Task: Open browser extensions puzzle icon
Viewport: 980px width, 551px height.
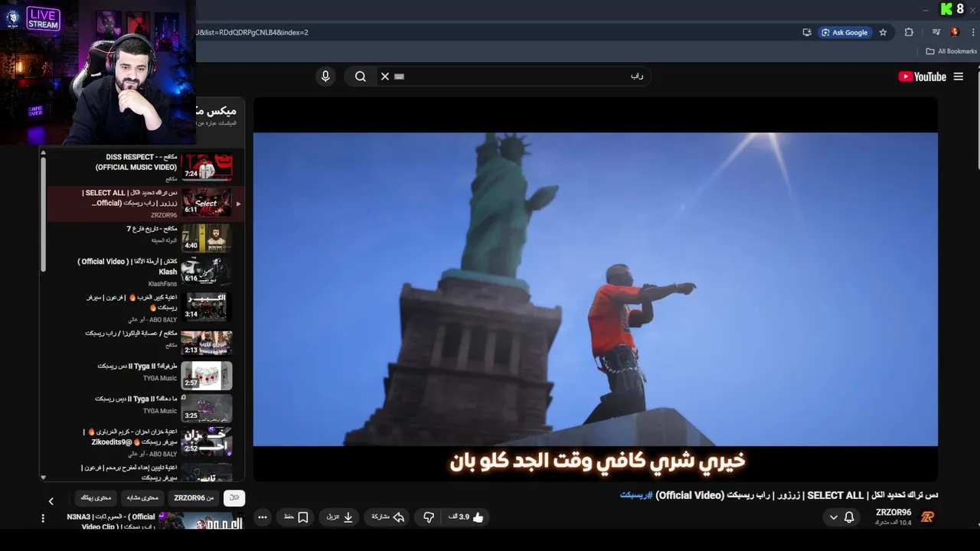Action: pos(909,32)
